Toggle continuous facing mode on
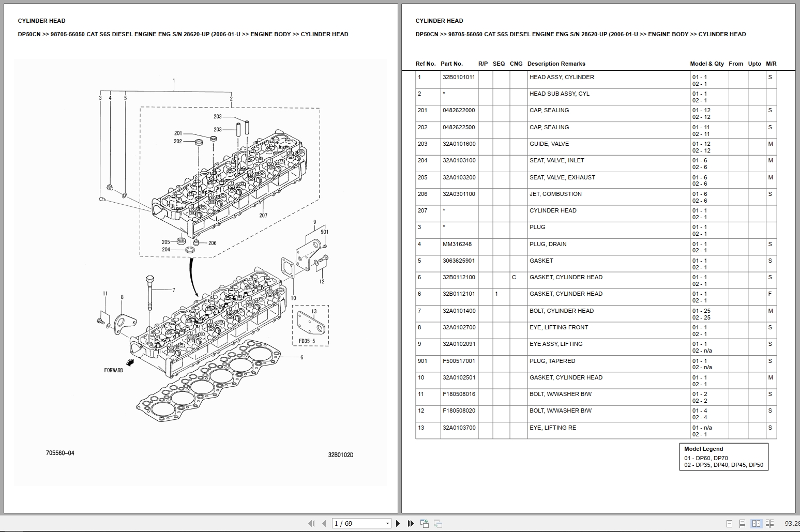This screenshot has height=532, width=800. (x=770, y=523)
